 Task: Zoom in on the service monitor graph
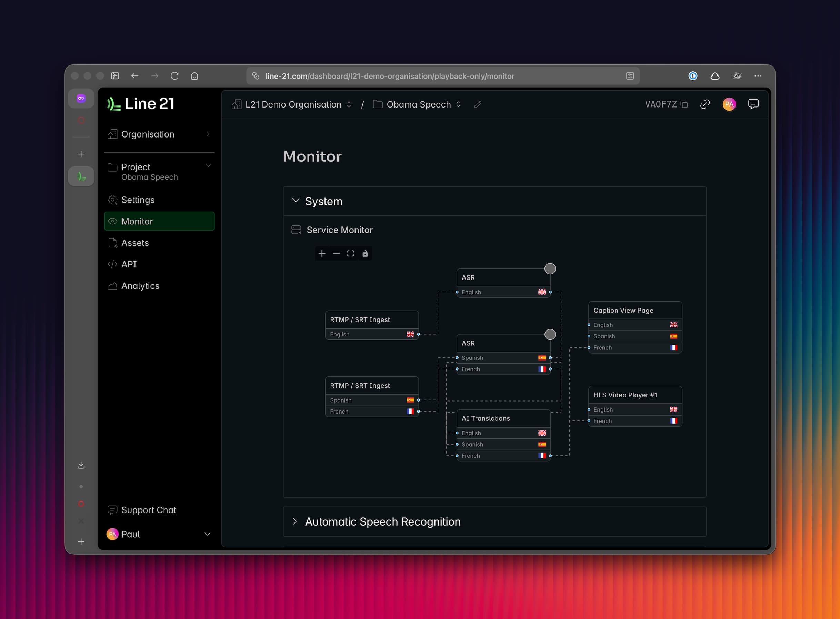click(x=322, y=254)
